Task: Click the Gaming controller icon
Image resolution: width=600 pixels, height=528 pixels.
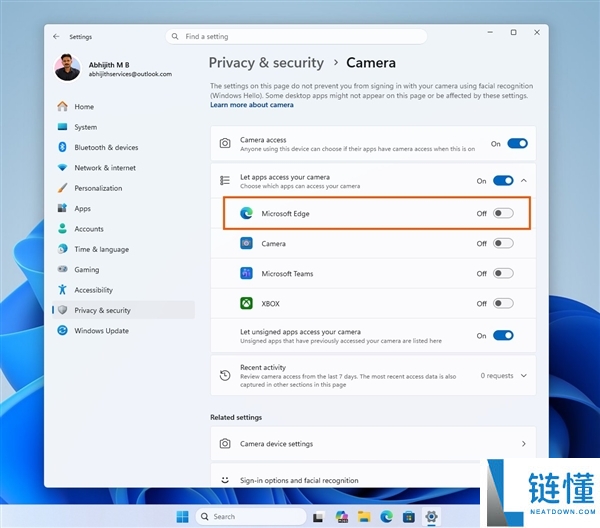Action: pos(62,269)
